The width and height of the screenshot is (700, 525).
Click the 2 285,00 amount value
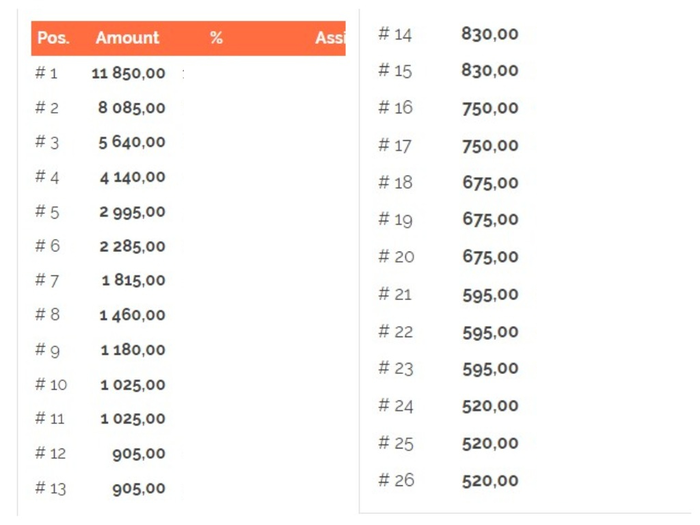(x=132, y=246)
